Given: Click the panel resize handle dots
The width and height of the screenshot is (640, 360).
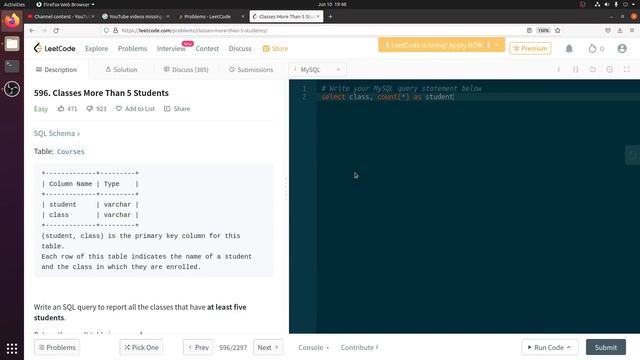Looking at the screenshot, I should click(x=286, y=189).
